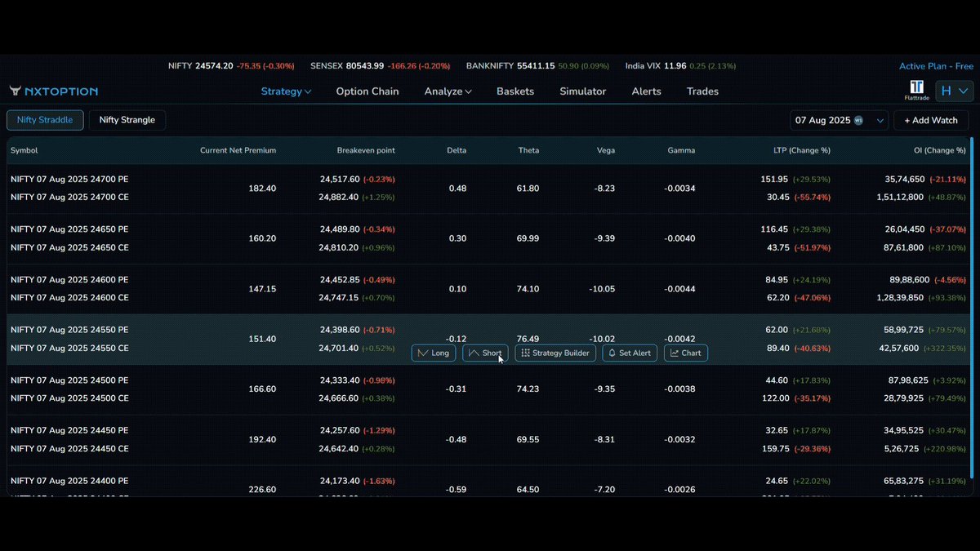Screen dimensions: 980x551
Task: Select NIFTY 07 Aug 2025 24650 PE
Action: [69, 229]
